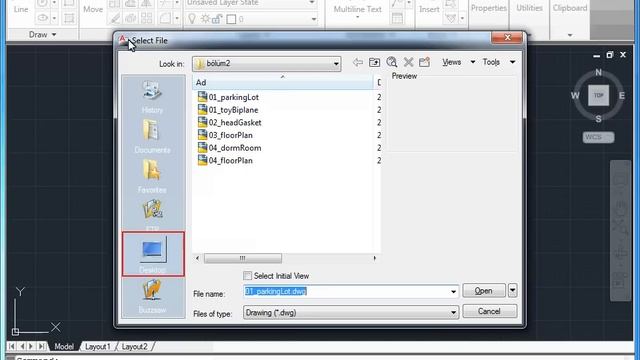640x360 pixels.
Task: Open the History shortcut in places sidebar
Action: coord(153,97)
